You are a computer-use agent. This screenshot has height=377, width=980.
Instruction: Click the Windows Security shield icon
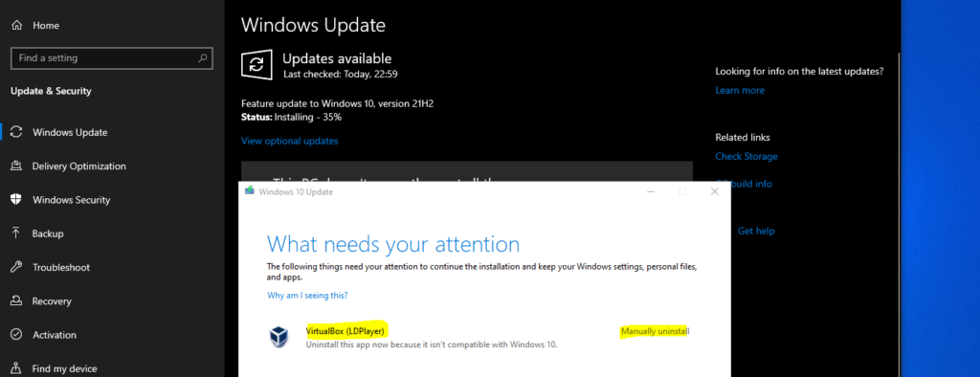(17, 200)
